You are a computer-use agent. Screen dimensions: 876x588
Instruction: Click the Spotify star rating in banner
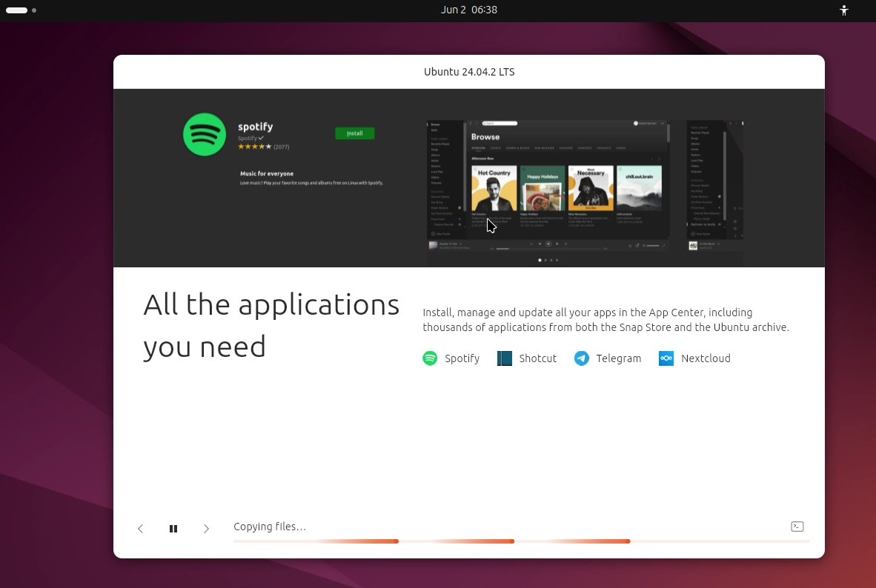point(255,147)
